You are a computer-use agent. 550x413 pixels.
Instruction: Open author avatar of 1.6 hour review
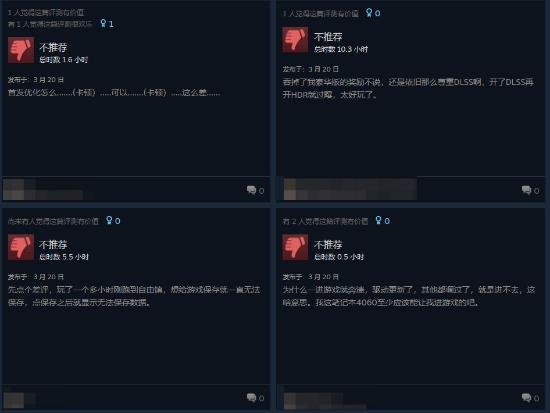pyautogui.click(x=13, y=189)
